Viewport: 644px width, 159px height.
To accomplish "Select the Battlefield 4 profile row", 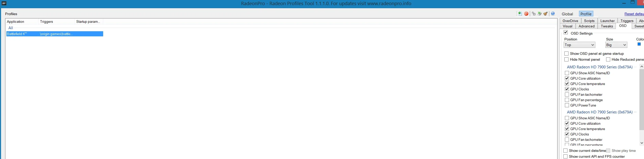I will point(55,34).
